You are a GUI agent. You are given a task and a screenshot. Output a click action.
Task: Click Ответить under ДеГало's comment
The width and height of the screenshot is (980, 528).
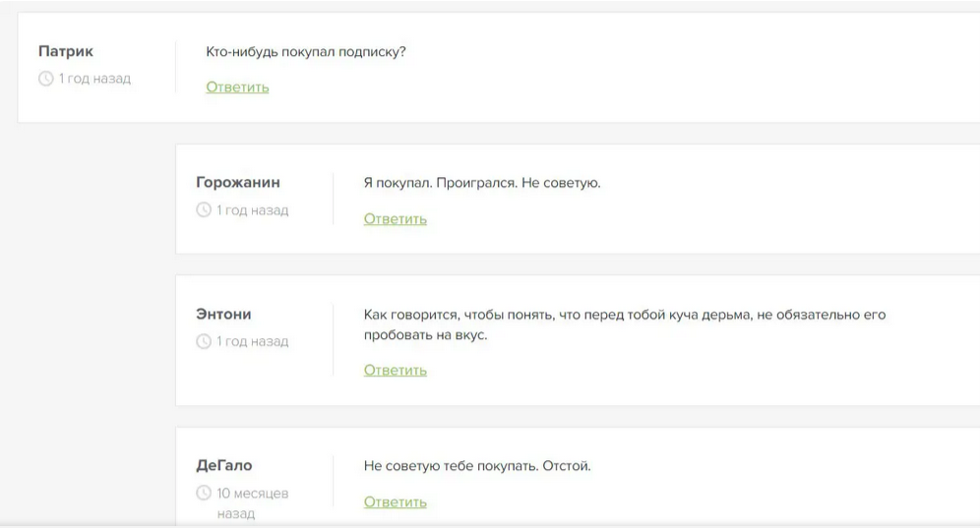point(395,502)
